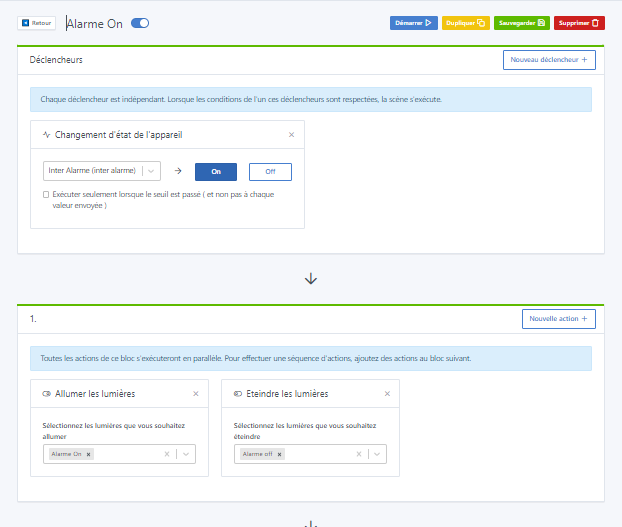Expand the Allumer les lumières lights dropdown arrow
The width and height of the screenshot is (622, 527).
coord(186,454)
